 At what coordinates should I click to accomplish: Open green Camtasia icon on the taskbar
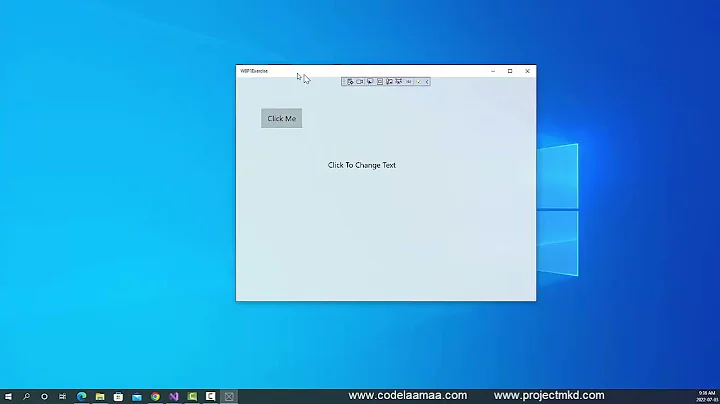pyautogui.click(x=192, y=396)
